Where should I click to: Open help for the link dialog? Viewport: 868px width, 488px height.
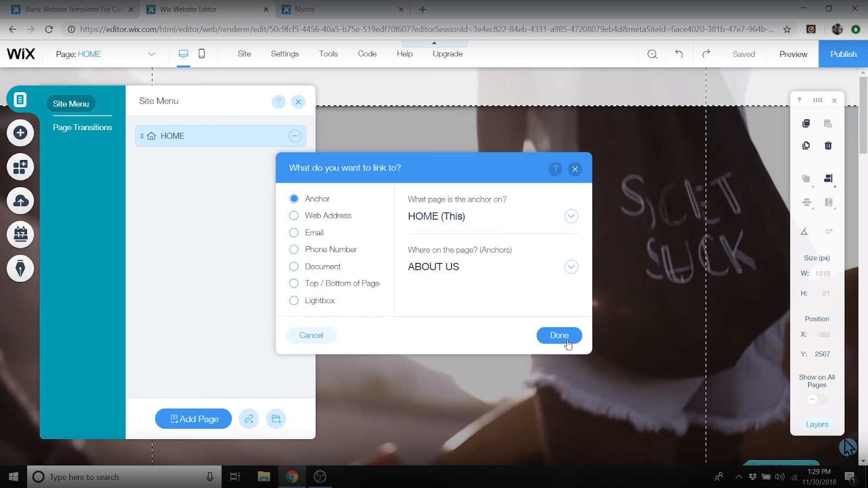(x=555, y=169)
